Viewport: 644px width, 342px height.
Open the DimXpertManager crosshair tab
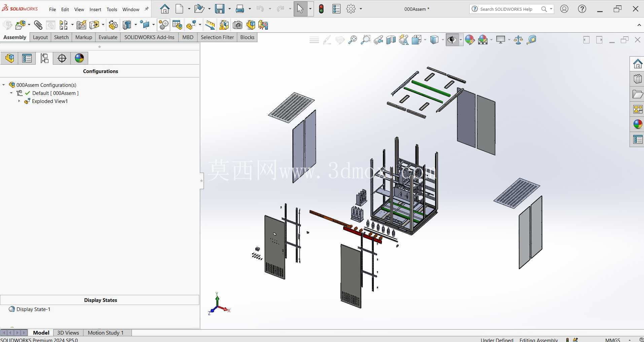[x=62, y=58]
